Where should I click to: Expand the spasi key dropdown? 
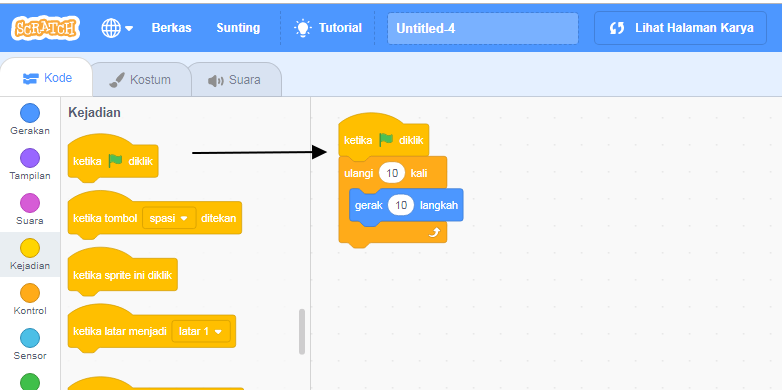(x=169, y=218)
